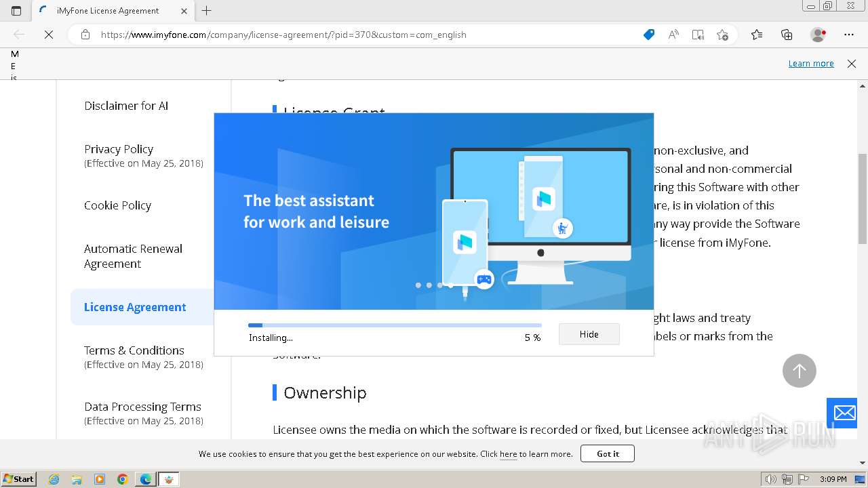Image resolution: width=868 pixels, height=488 pixels.
Task: Open the shopping price tag icon
Action: click(x=649, y=35)
